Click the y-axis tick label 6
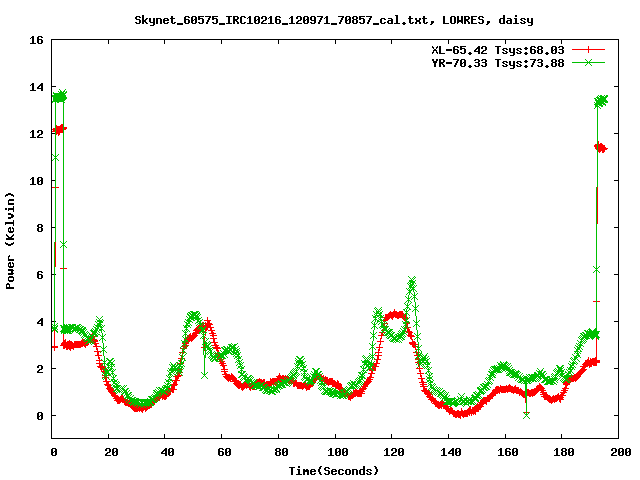640x480 pixels. (40, 275)
